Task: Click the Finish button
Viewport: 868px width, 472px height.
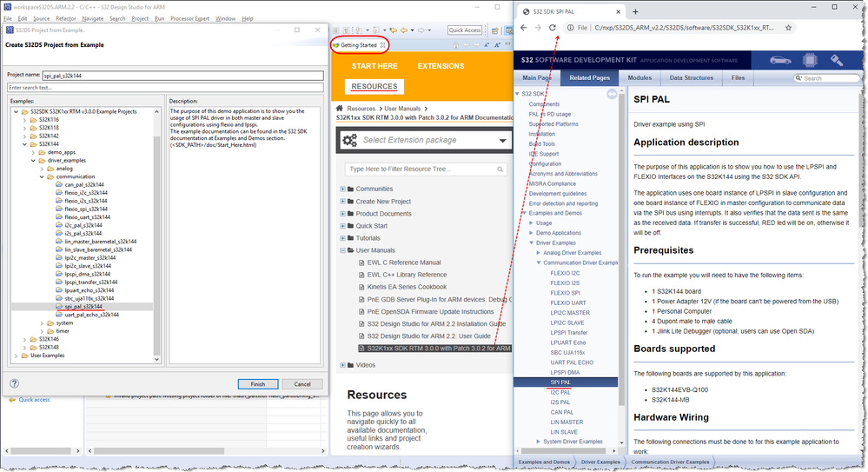Action: pos(258,384)
